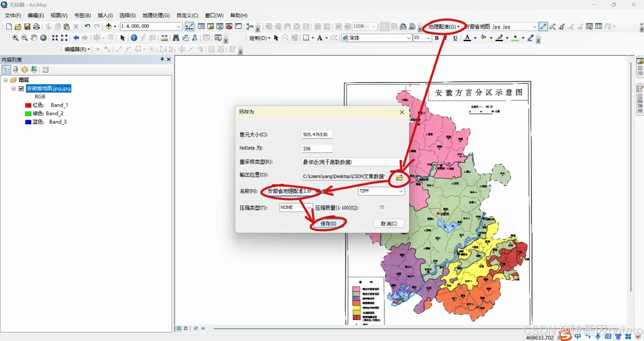
Task: Select the Zoom In tool
Action: pos(15,38)
